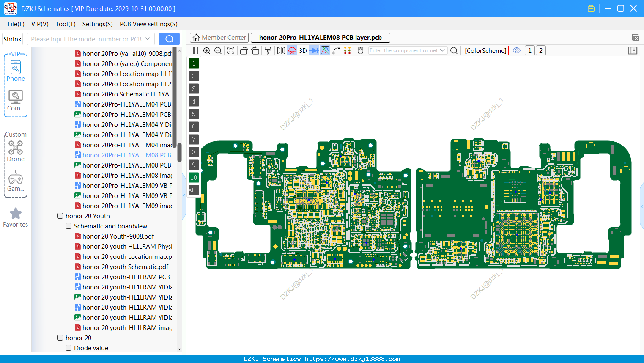Select the Game category icon

(x=16, y=181)
